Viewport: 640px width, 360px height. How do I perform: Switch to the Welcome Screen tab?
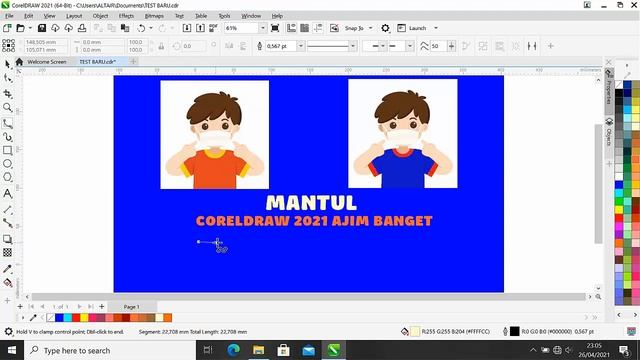tap(47, 62)
